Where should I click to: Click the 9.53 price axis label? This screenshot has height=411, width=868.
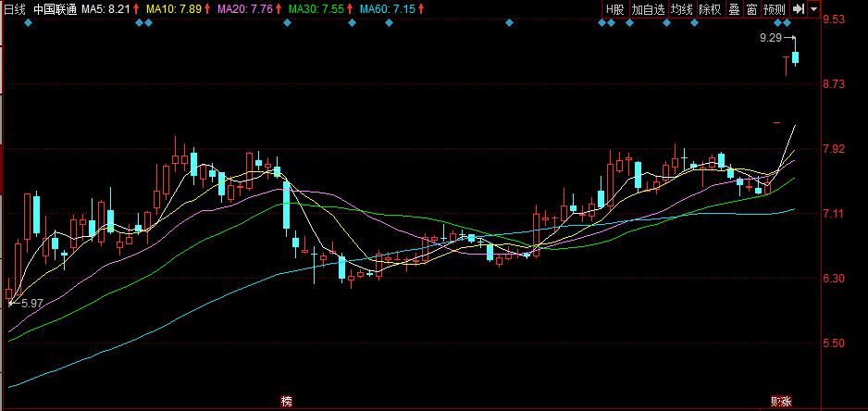pos(834,19)
